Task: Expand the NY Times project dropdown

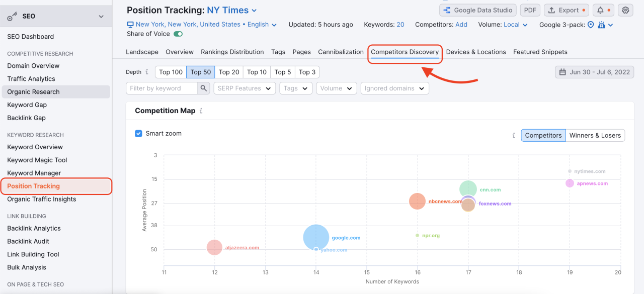Action: click(232, 10)
